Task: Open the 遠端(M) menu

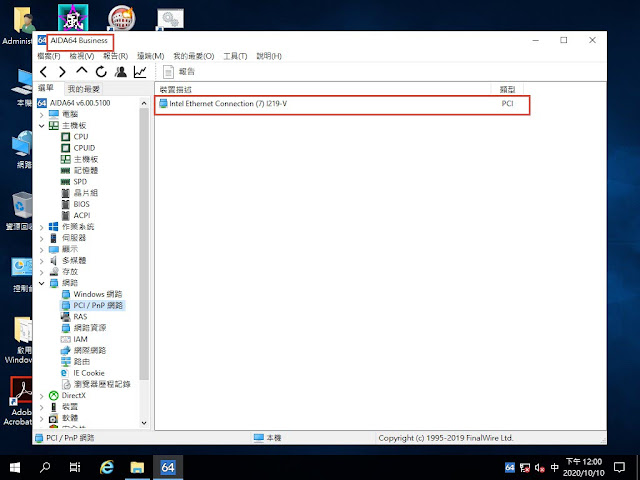Action: 150,56
